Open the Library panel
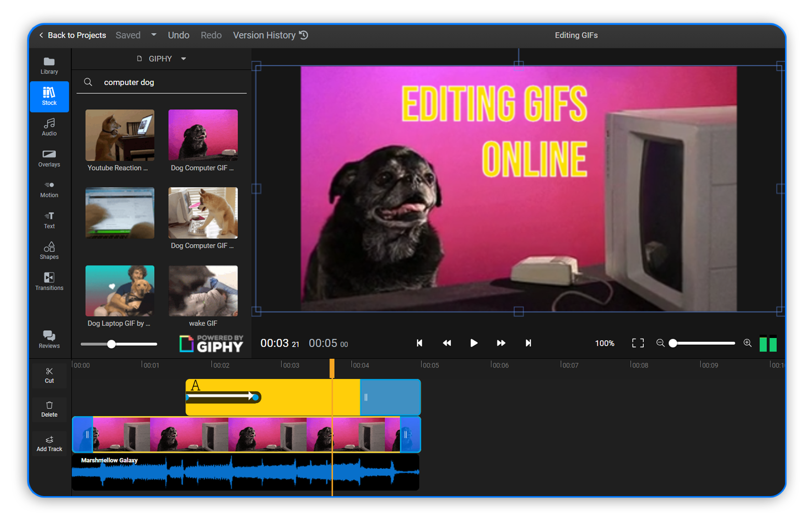The width and height of the screenshot is (812, 521). click(49, 64)
